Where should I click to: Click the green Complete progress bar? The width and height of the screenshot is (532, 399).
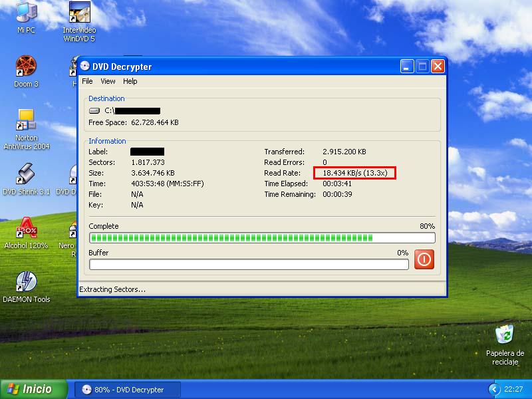(262, 238)
